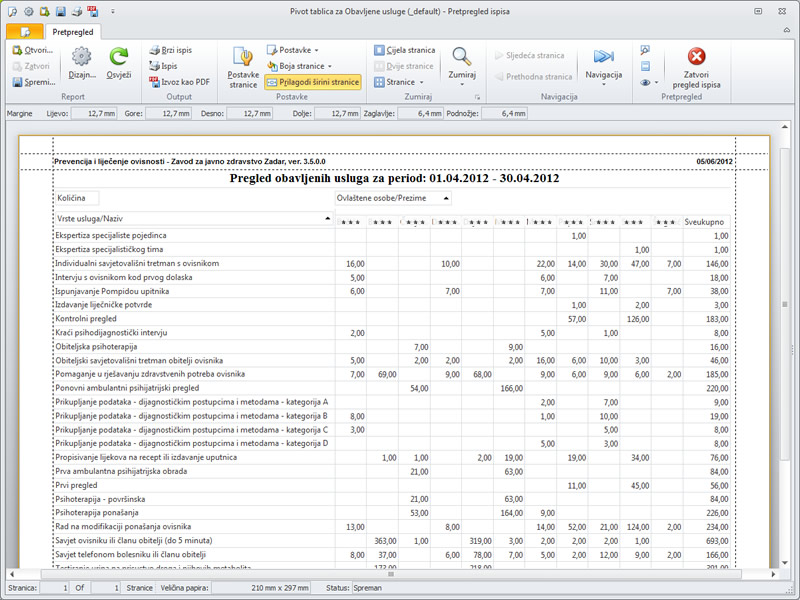Click the vertical scrollbar down arrow
The image size is (800, 600).
click(785, 563)
